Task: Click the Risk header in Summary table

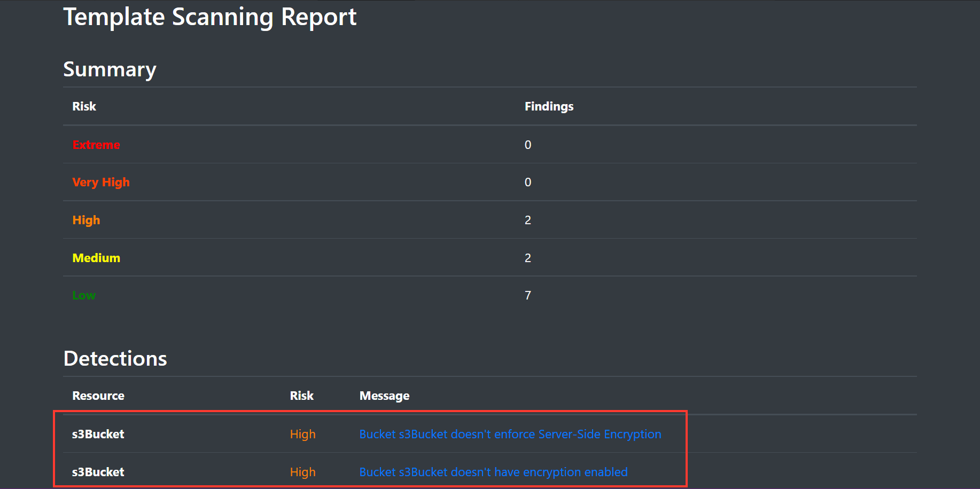Action: (x=84, y=106)
